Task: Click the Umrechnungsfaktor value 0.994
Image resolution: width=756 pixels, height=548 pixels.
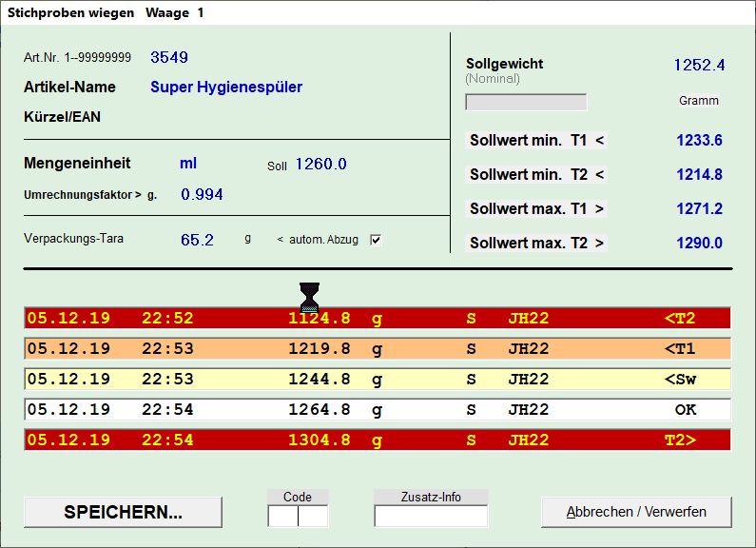Action: click(202, 195)
